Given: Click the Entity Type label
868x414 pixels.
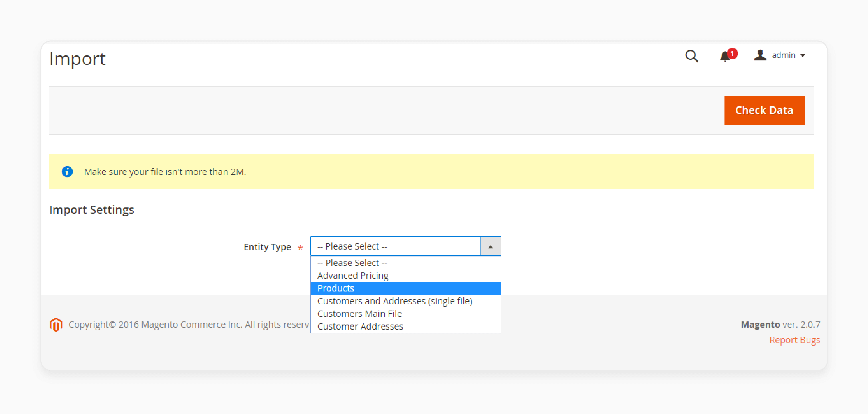Looking at the screenshot, I should (x=267, y=247).
